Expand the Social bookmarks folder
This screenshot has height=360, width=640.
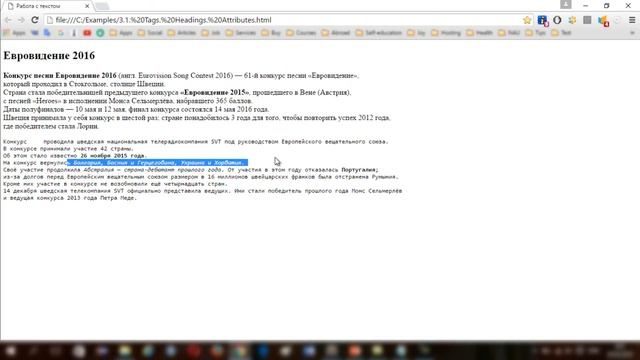click(x=150, y=33)
